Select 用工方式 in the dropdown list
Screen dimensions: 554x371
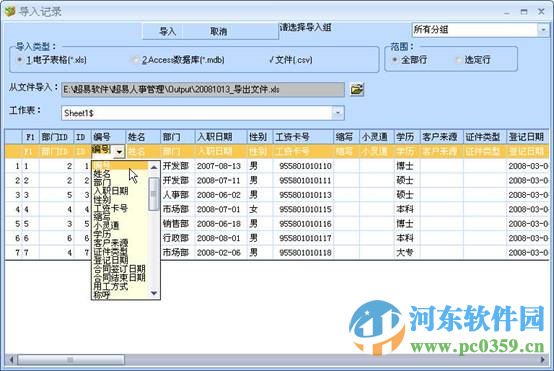111,286
